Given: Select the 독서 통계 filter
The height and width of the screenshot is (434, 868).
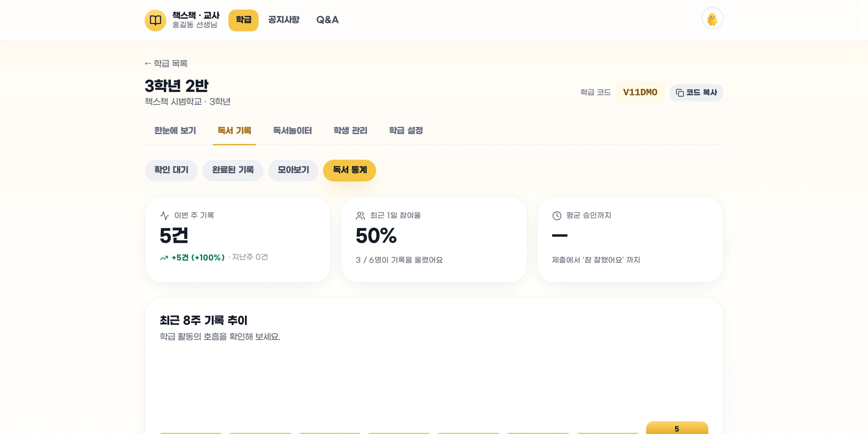Looking at the screenshot, I should coord(349,170).
